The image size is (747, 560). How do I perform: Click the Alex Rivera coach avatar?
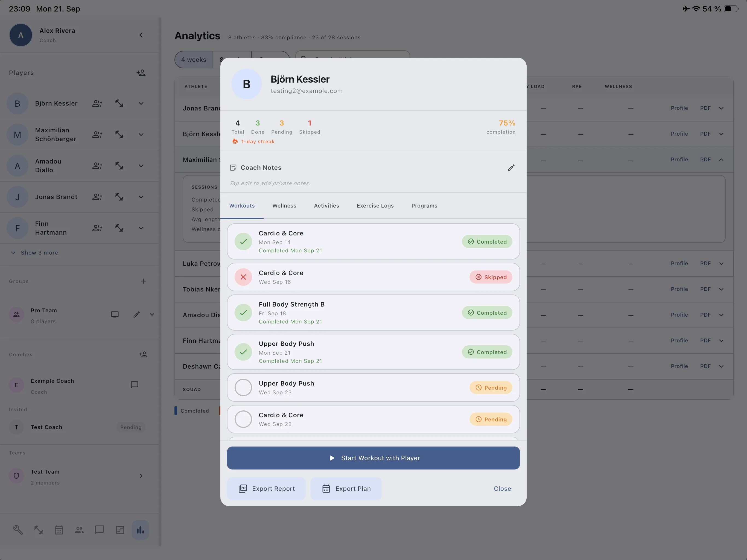point(21,35)
